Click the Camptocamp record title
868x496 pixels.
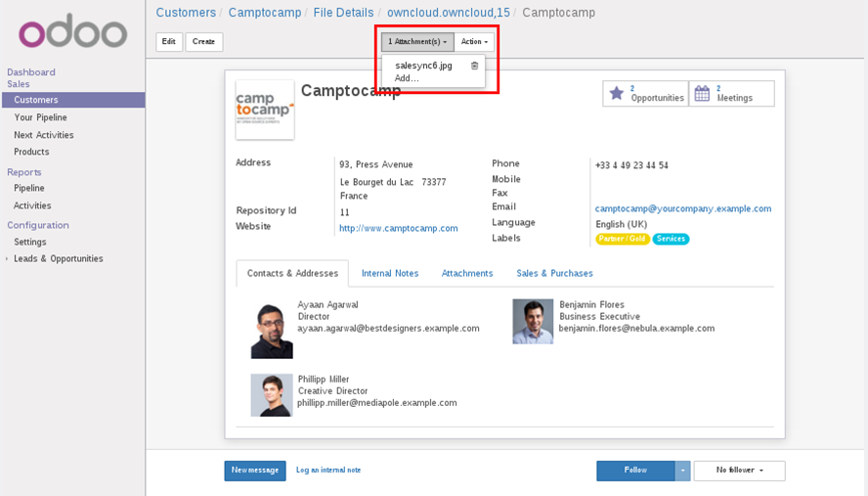coord(350,91)
